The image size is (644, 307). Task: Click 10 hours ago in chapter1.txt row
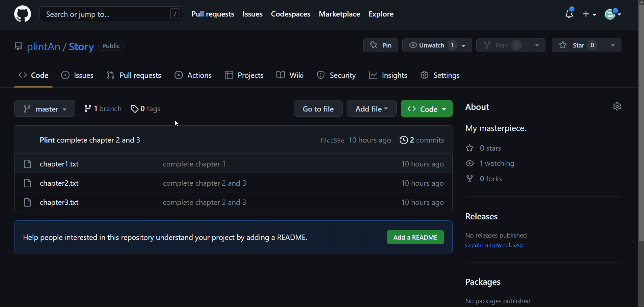click(422, 164)
